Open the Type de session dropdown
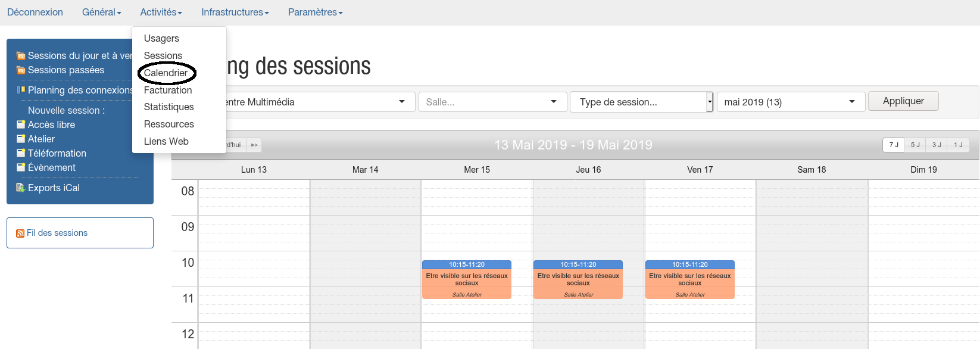This screenshot has height=349, width=980. pos(641,102)
